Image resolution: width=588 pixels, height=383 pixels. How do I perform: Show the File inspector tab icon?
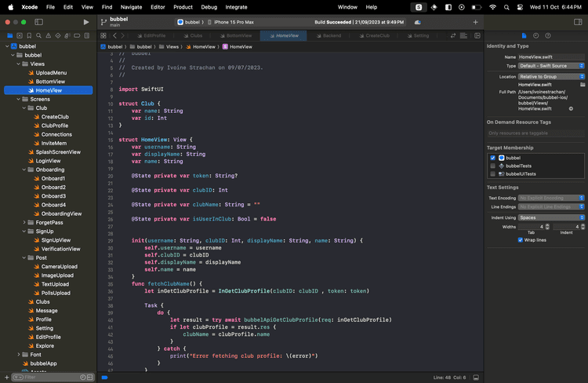tap(524, 35)
